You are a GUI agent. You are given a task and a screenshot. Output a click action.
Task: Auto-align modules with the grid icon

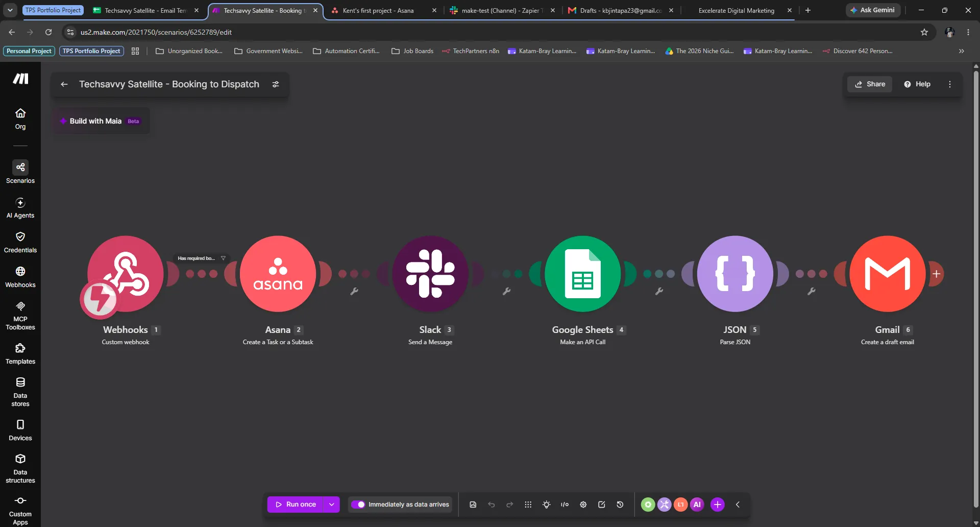tap(528, 505)
